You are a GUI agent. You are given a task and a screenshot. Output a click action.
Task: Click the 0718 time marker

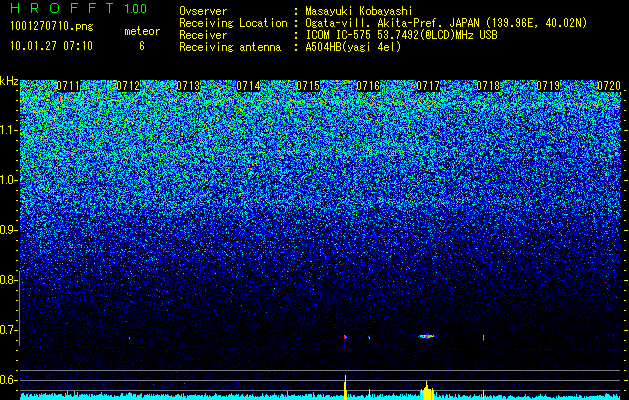[x=489, y=86]
